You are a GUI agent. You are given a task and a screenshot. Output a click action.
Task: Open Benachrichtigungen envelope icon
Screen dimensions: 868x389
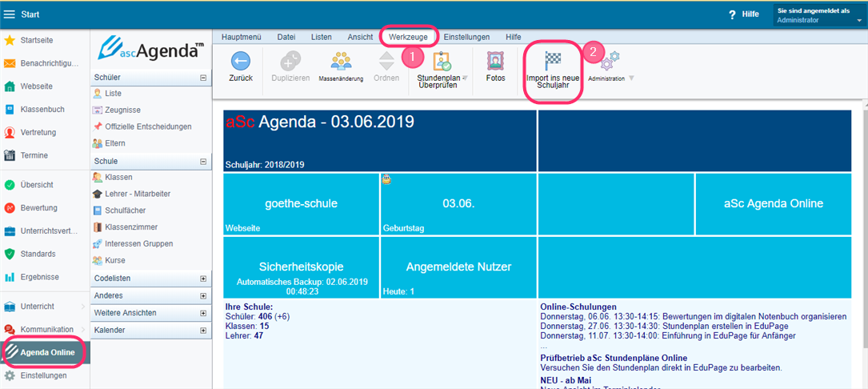(10, 63)
